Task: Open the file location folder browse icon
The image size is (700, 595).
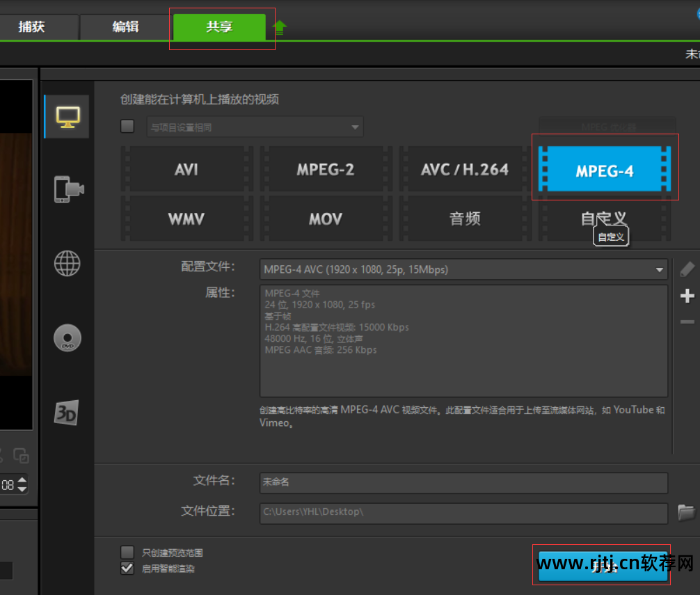Action: 687,511
